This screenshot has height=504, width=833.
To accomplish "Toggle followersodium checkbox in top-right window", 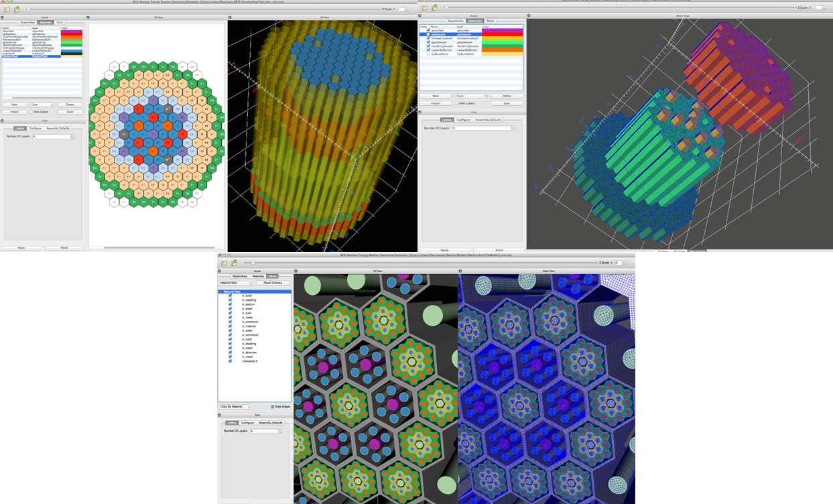I will coord(428,38).
